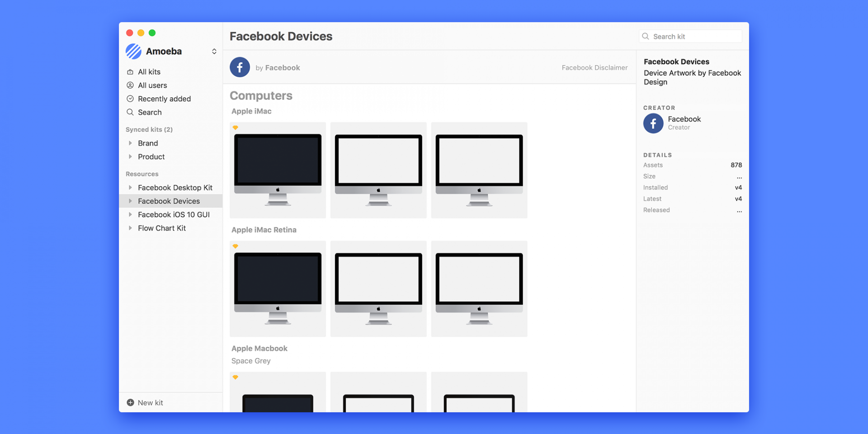Screen dimensions: 868x434
Task: Click the Facebook creator name
Action: pos(684,119)
